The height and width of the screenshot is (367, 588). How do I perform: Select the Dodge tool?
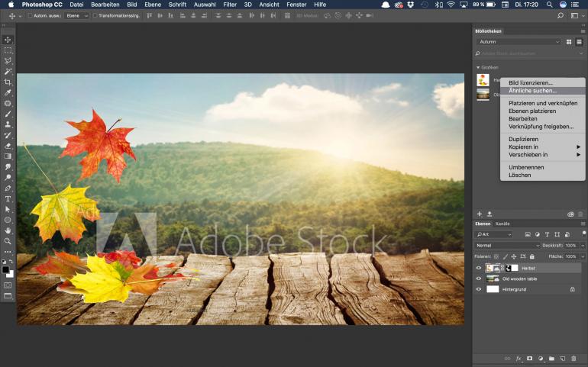(x=8, y=177)
